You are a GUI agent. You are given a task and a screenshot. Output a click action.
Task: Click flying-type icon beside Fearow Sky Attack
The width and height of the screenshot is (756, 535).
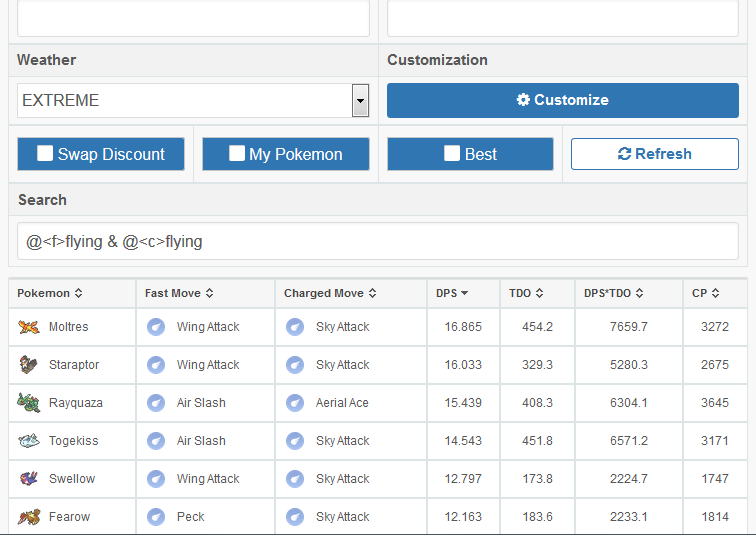click(x=295, y=517)
